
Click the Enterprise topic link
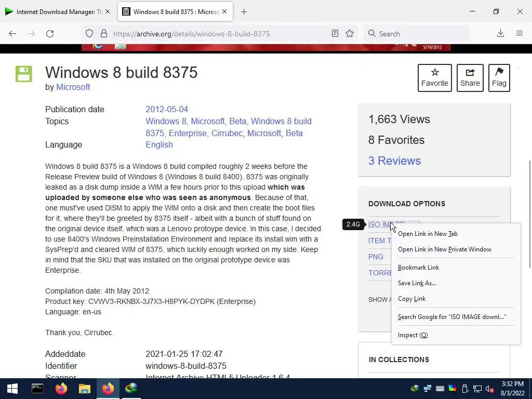click(x=187, y=133)
